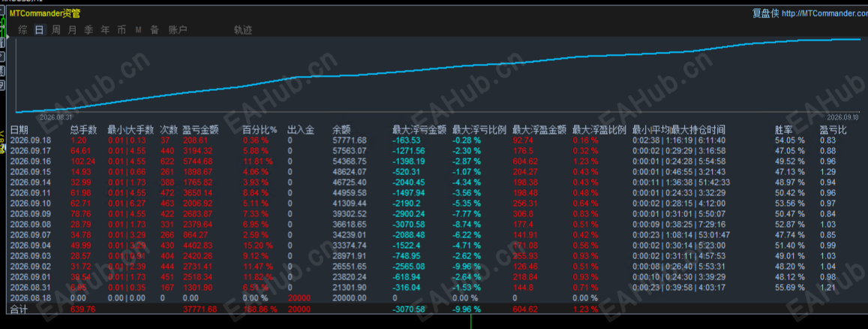868x329 pixels.
Task: Click the 最大浮亏金额 column header
Action: (x=419, y=130)
